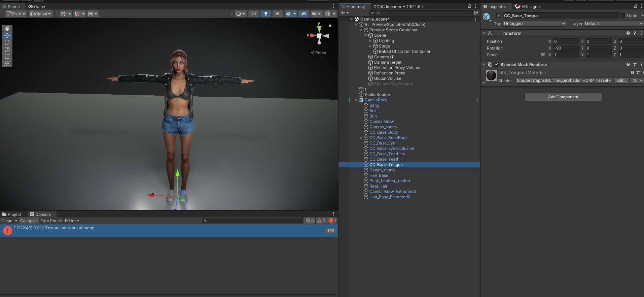Toggle Collapse in Console

[28, 221]
